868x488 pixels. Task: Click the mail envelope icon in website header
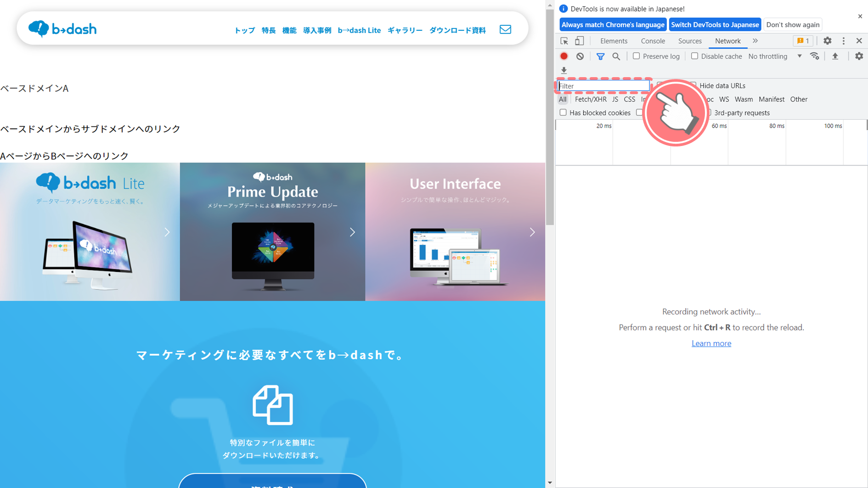click(505, 29)
